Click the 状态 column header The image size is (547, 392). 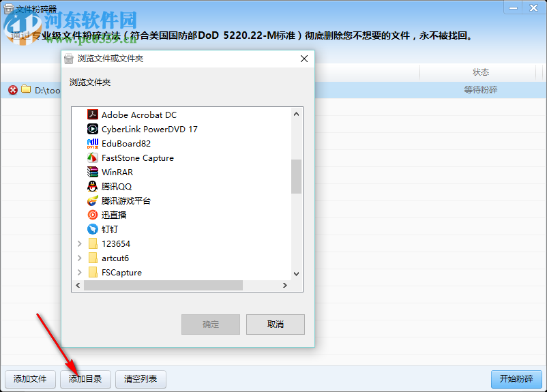click(481, 72)
